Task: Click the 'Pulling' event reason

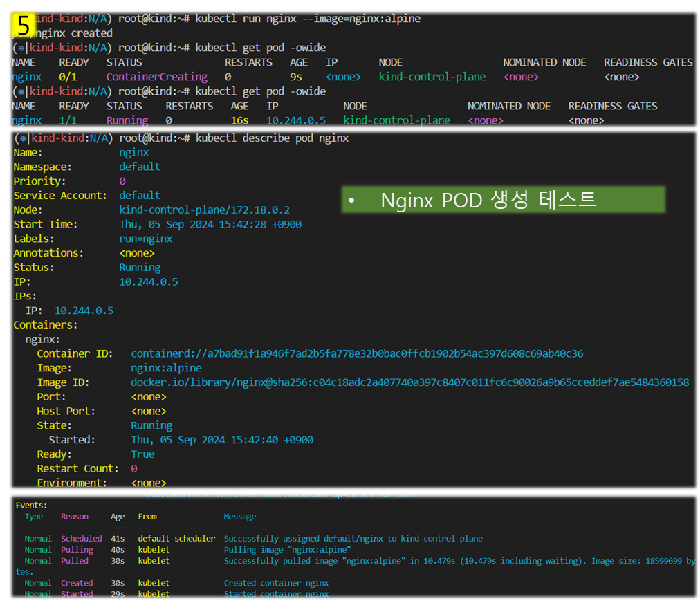Action: point(77,550)
